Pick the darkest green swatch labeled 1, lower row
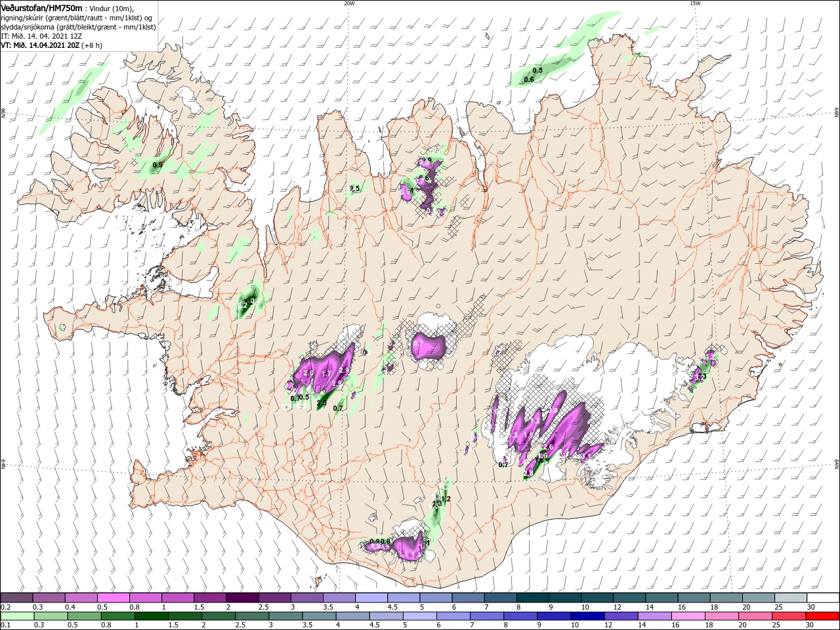The height and width of the screenshot is (630, 840). [151, 616]
